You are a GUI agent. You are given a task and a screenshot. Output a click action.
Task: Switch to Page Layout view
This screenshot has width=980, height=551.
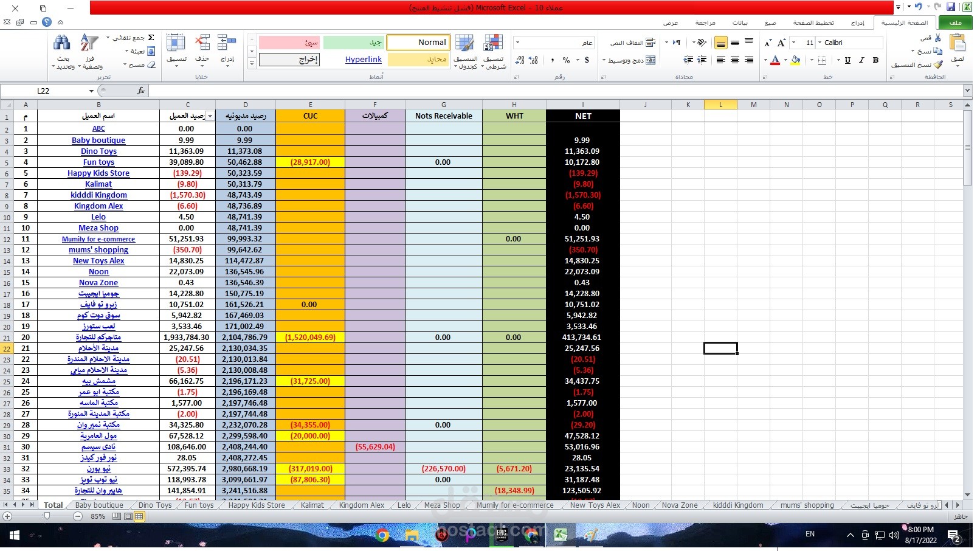pyautogui.click(x=128, y=517)
